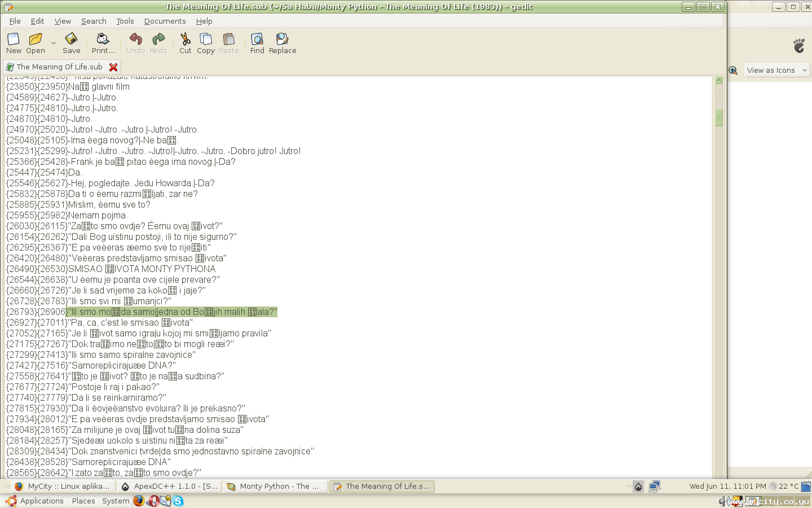
Task: Open the Documents menu
Action: (x=165, y=21)
